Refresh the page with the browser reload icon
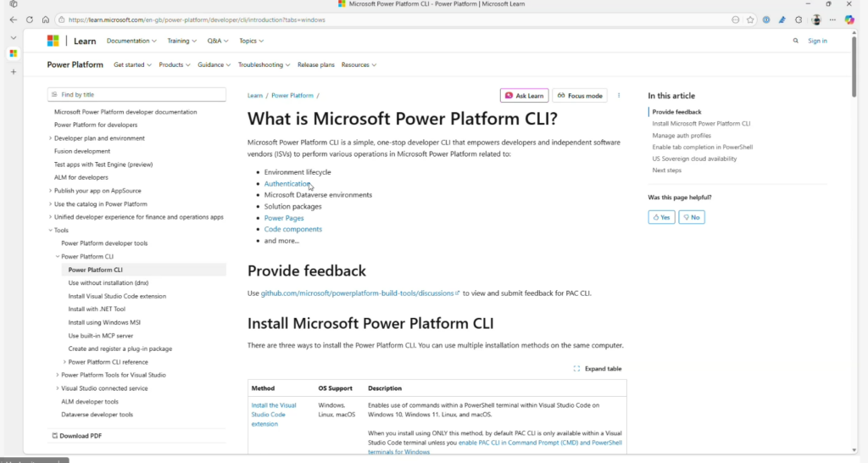This screenshot has height=463, width=868. (x=30, y=20)
